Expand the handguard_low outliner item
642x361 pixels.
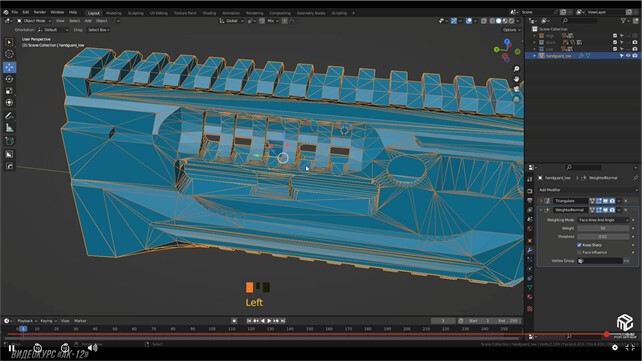(534, 56)
